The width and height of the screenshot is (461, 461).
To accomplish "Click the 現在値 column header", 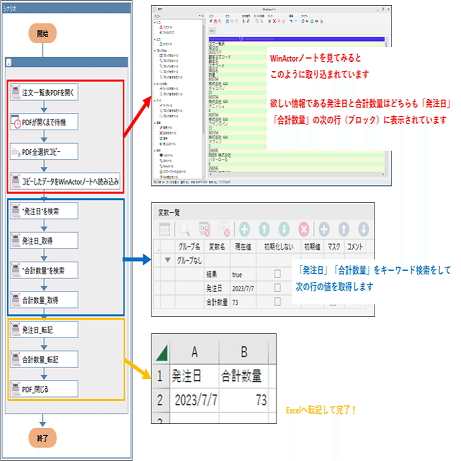I will 243,246.
